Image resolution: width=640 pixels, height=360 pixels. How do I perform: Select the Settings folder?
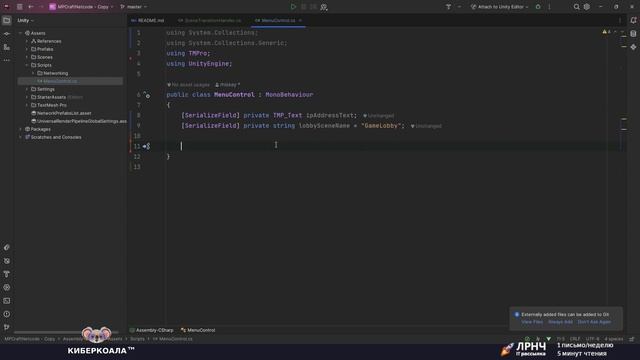pyautogui.click(x=42, y=89)
